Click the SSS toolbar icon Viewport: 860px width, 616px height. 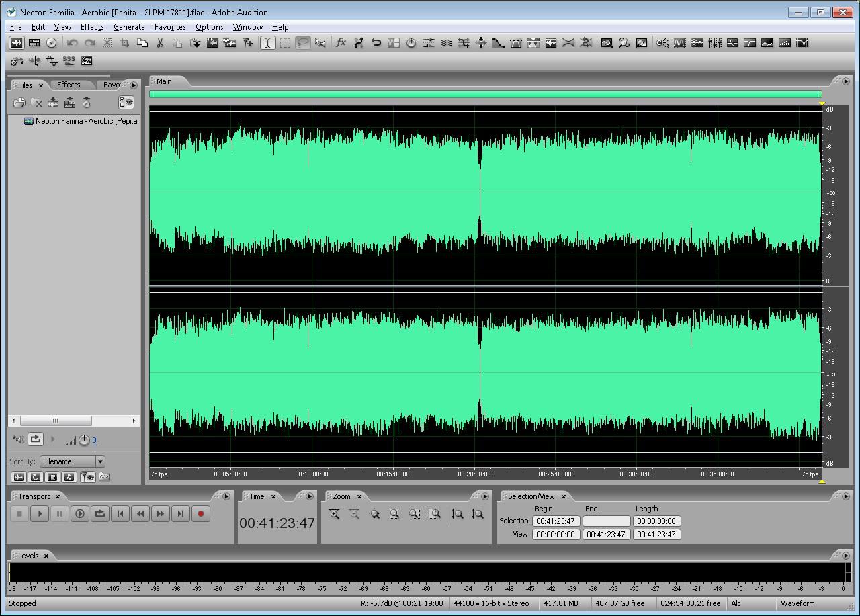coord(69,60)
